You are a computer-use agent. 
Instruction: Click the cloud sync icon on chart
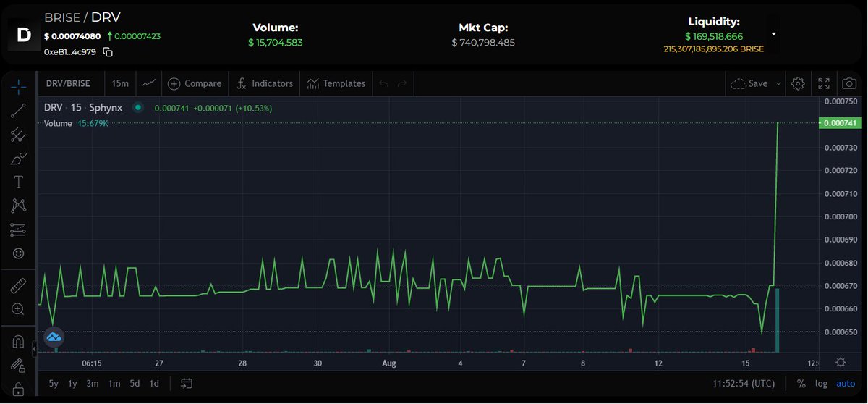point(54,337)
